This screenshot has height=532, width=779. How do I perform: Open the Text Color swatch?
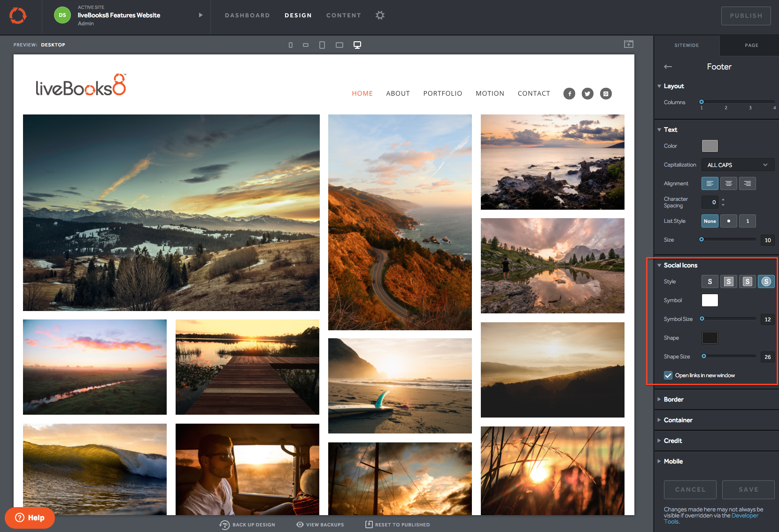(710, 146)
